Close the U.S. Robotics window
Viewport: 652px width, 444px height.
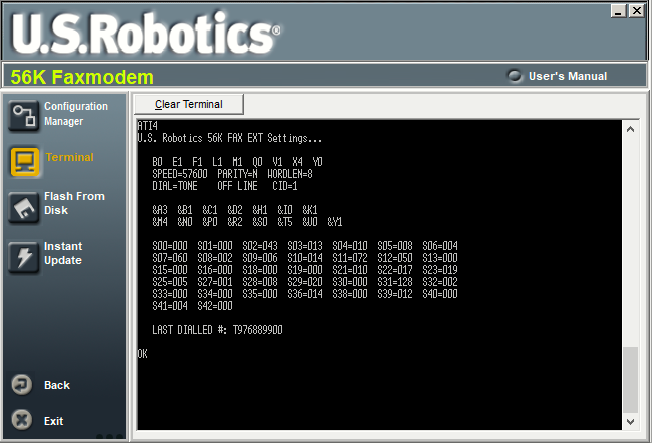point(637,11)
